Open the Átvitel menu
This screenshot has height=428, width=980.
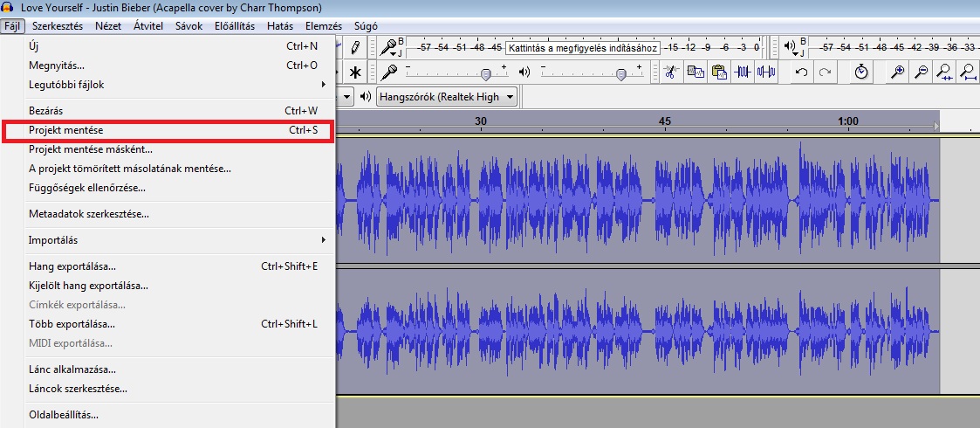[x=148, y=26]
